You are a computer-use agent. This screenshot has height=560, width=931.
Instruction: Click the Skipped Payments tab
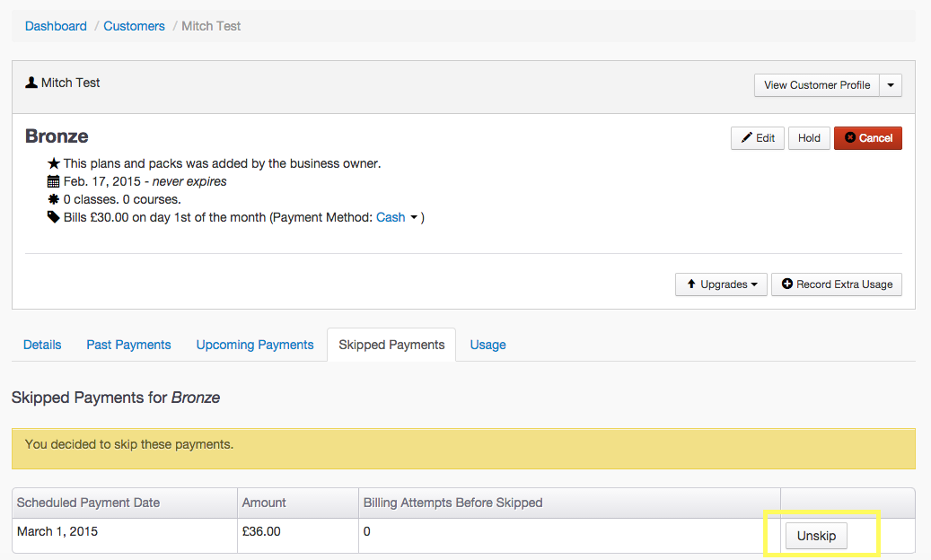(x=391, y=345)
